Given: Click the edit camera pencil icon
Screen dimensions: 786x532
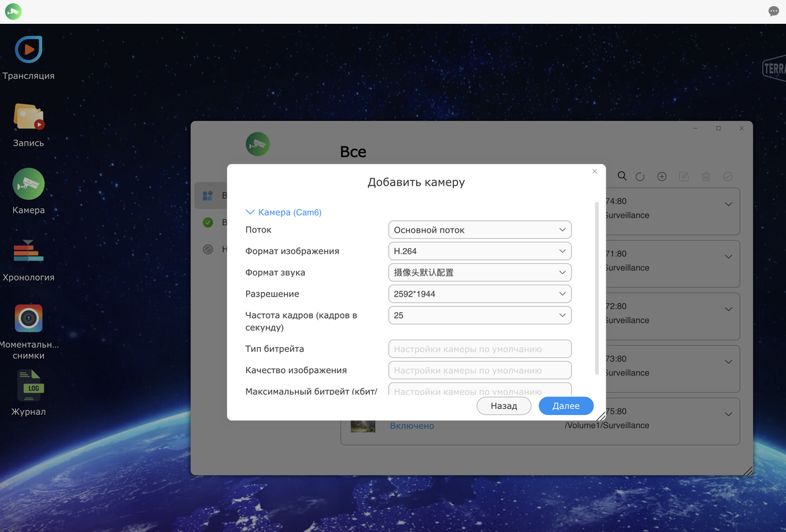Looking at the screenshot, I should pos(684,176).
